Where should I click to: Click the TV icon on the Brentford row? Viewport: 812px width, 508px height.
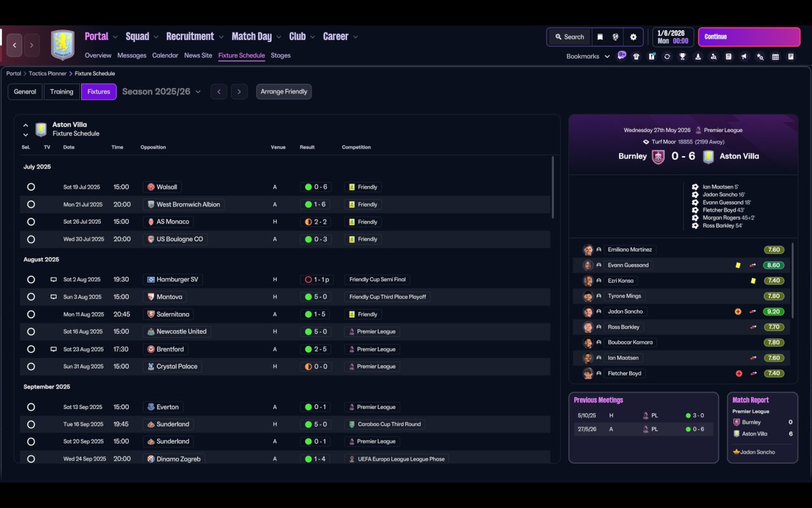(53, 349)
